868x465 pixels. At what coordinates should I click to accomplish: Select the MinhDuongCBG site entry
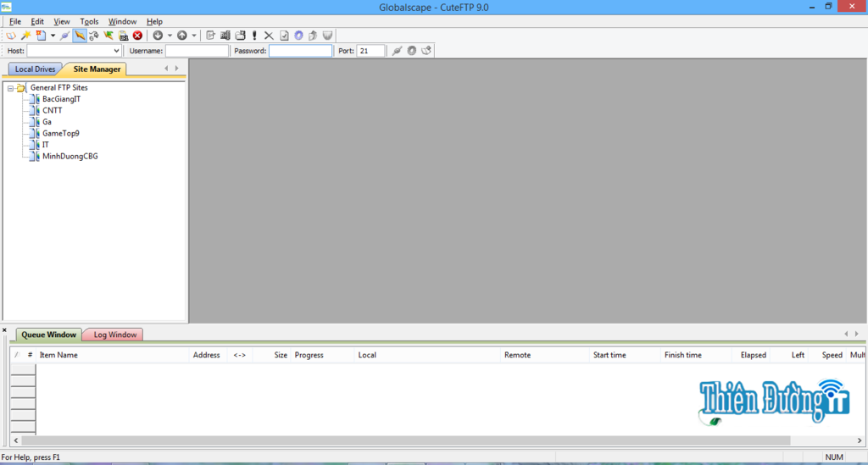(x=70, y=156)
